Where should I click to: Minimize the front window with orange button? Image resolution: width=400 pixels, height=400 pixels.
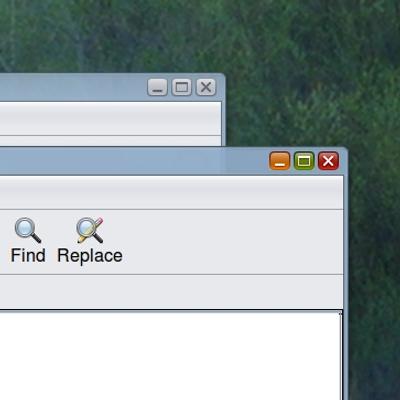279,161
